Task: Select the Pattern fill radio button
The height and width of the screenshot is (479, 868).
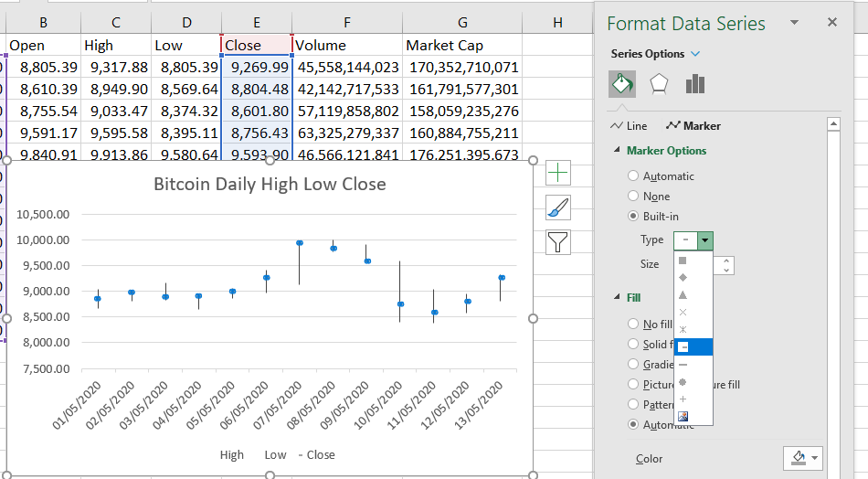Action: [x=633, y=404]
